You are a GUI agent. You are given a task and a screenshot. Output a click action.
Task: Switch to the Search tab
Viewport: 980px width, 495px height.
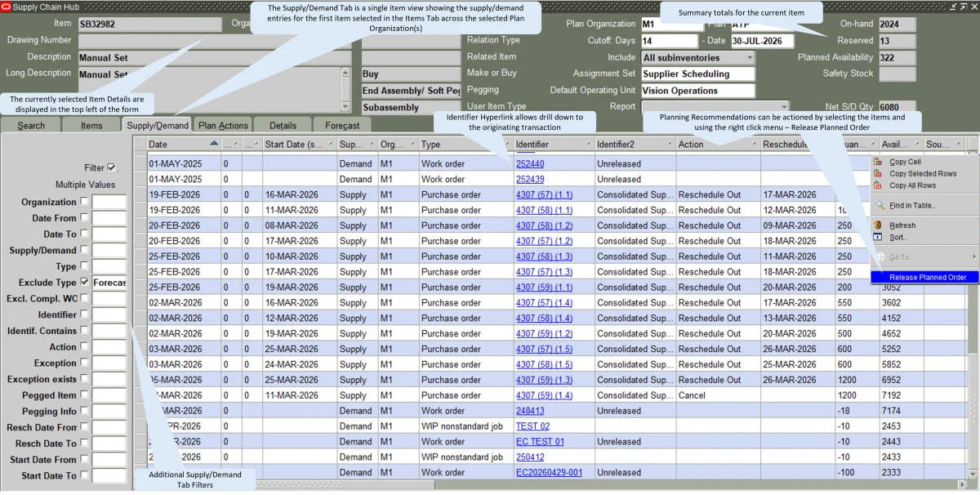[31, 125]
